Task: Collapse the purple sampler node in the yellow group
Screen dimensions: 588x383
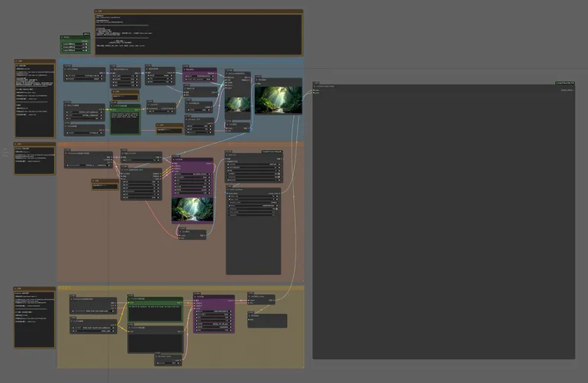Action: pyautogui.click(x=195, y=296)
